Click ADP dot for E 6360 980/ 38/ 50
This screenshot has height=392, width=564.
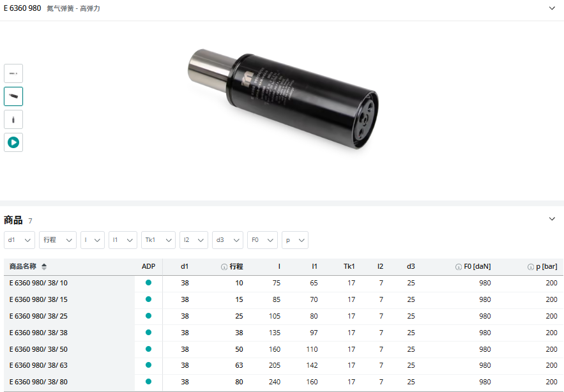(x=148, y=349)
